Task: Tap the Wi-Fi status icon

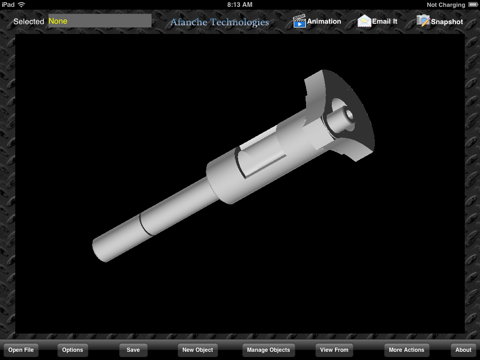Action: click(x=22, y=4)
